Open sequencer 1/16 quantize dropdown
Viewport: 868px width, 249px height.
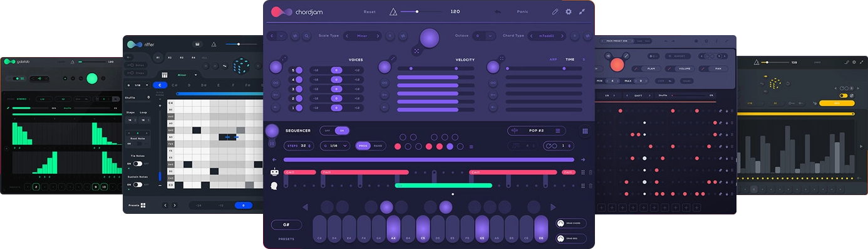tap(334, 146)
